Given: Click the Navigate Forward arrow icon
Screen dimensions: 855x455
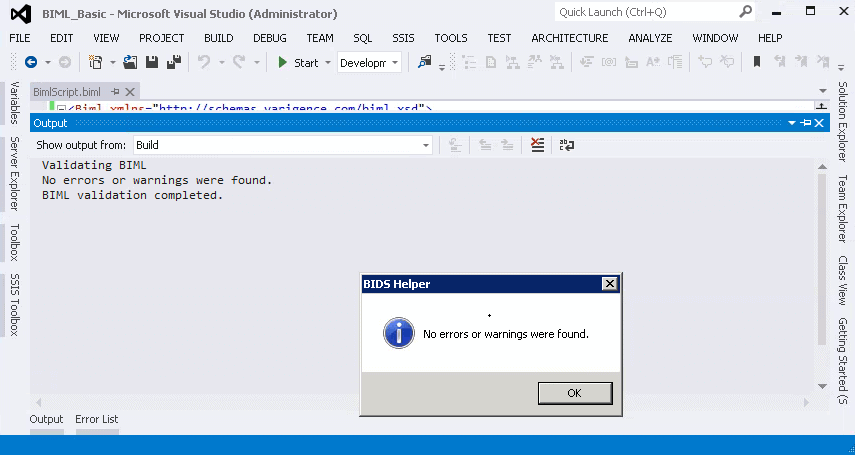Looking at the screenshot, I should [65, 63].
